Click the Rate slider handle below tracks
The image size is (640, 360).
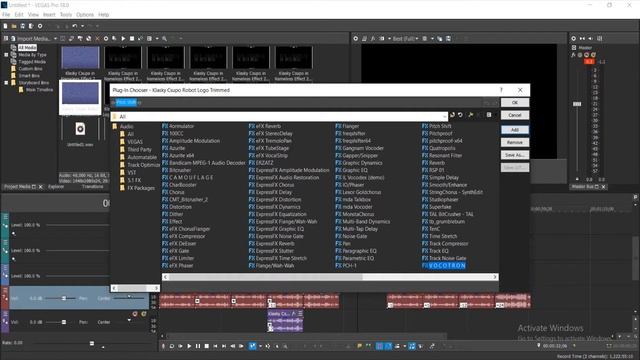click(92, 343)
